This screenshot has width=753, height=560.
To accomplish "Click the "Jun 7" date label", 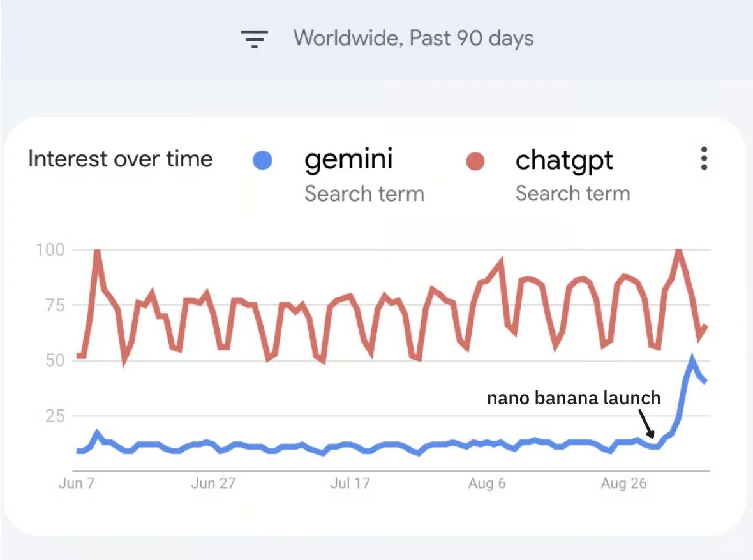I will coord(77,483).
